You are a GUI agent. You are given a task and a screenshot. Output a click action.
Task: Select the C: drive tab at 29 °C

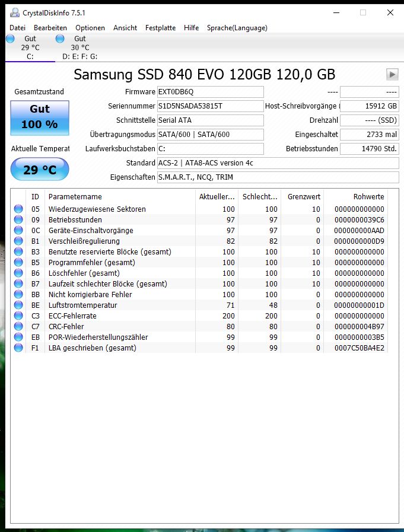click(30, 47)
